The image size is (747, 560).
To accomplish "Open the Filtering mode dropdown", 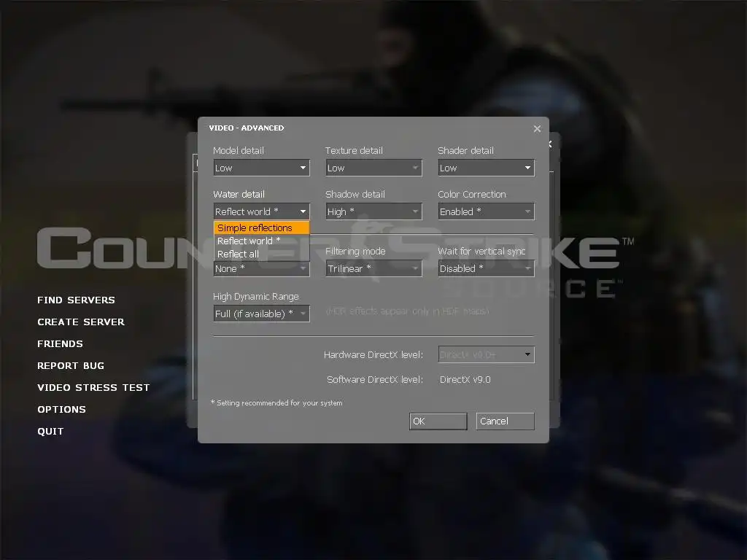I will [373, 268].
